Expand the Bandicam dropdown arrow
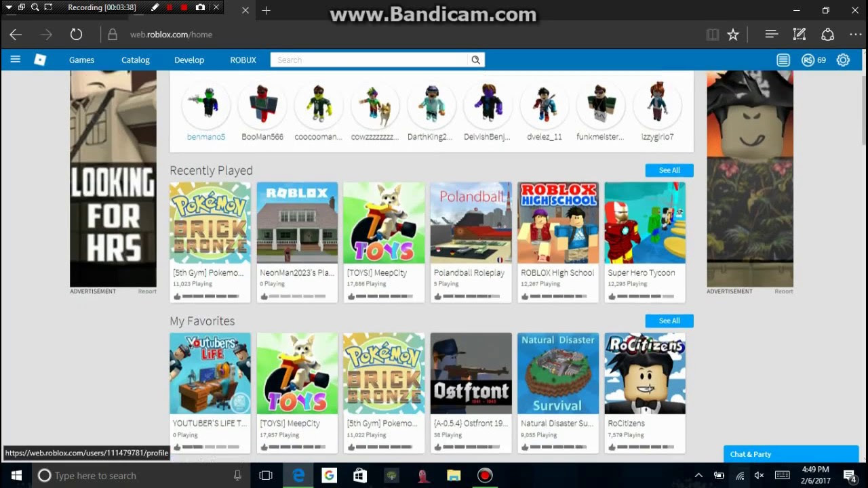The width and height of the screenshot is (868, 488). click(x=8, y=7)
